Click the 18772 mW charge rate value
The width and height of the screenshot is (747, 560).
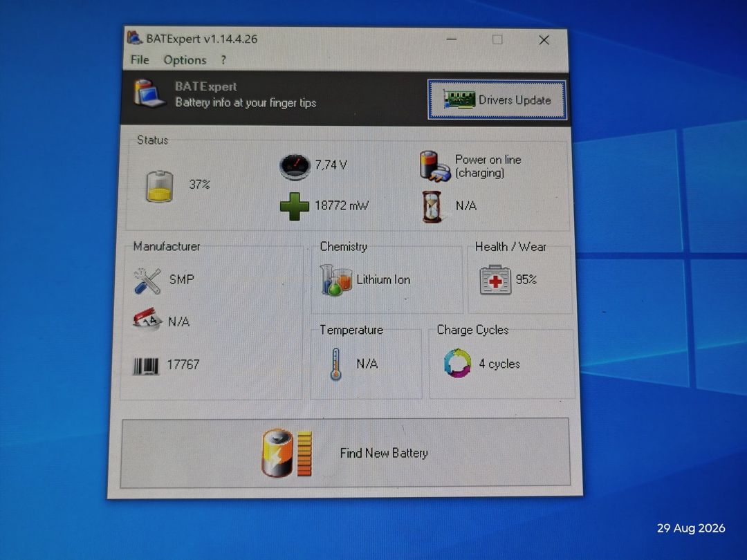(342, 206)
